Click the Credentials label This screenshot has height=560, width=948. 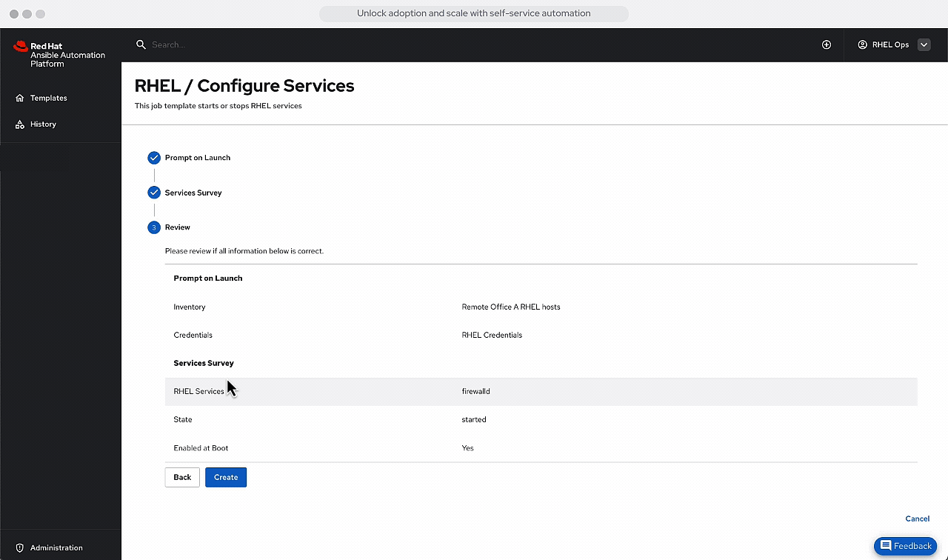pos(193,335)
